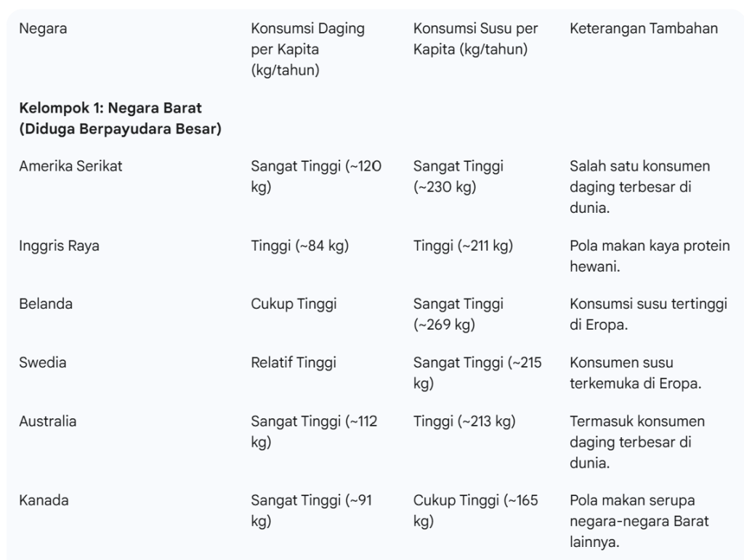Click the Tinggi (~213 kg) cell
The height and width of the screenshot is (560, 744).
(464, 421)
